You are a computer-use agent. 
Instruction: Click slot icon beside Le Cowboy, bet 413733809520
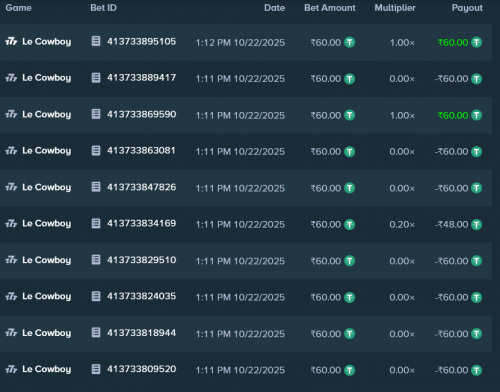click(x=11, y=369)
